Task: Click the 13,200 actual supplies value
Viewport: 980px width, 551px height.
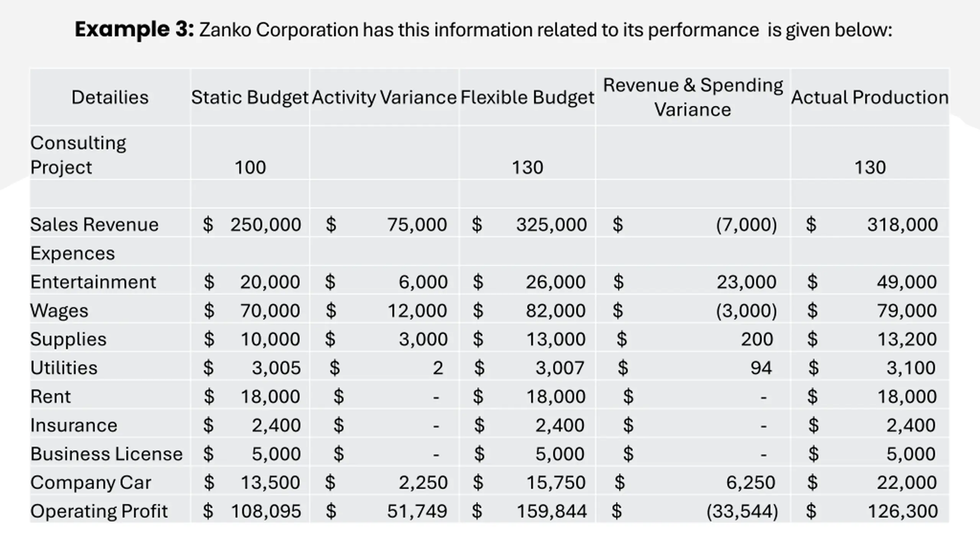Action: pyautogui.click(x=907, y=339)
